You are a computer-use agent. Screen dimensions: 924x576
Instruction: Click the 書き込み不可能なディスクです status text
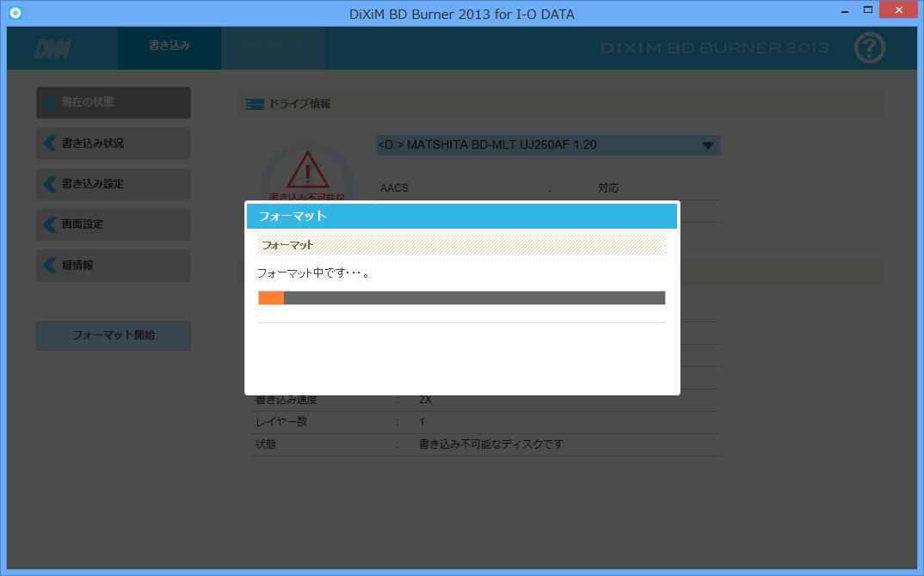point(491,444)
